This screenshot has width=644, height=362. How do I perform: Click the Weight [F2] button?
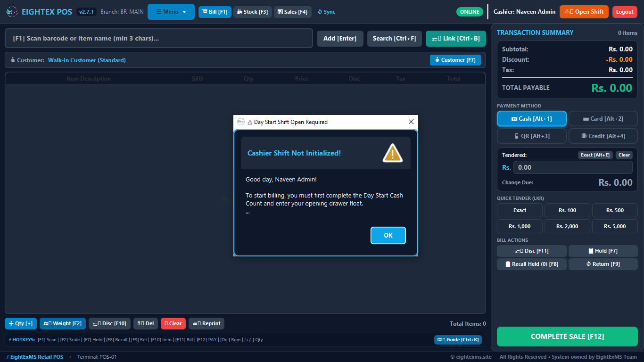coord(63,323)
